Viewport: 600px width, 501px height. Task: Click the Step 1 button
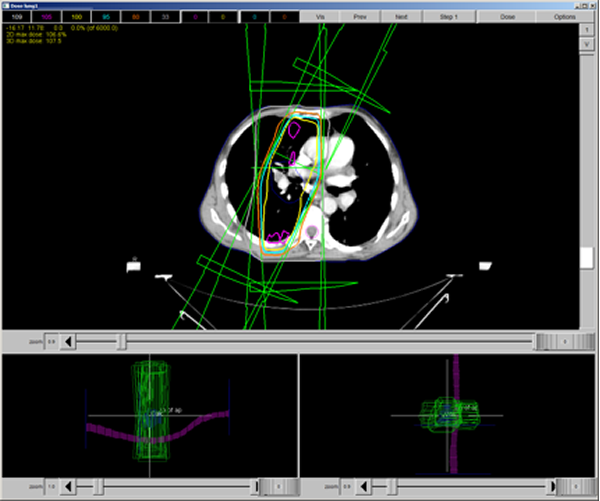click(448, 17)
